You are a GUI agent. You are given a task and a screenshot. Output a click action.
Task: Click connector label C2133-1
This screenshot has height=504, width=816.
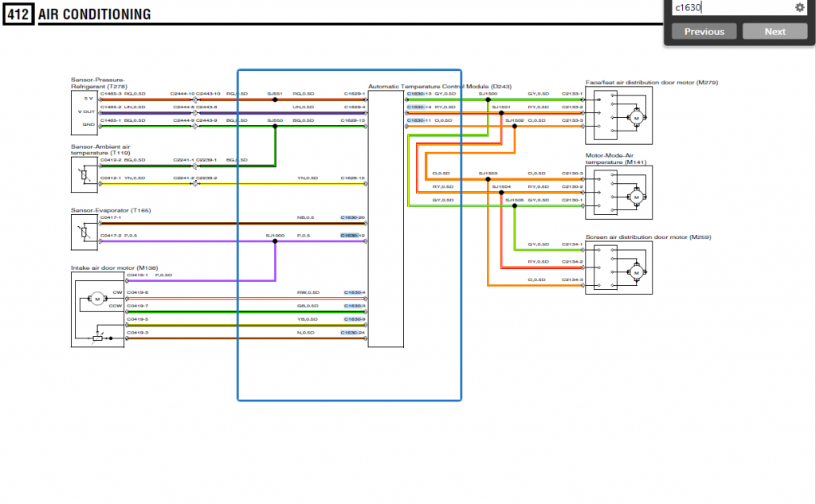point(572,94)
